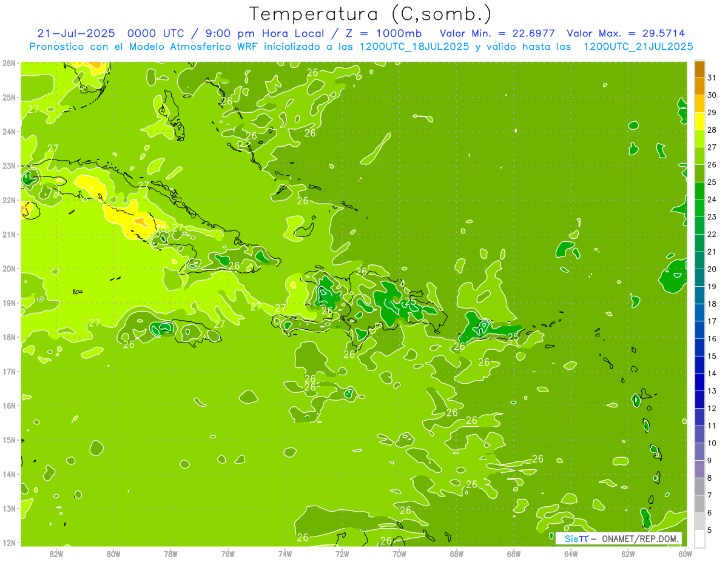
Task: Click the teal colorbar swatch between 19 and 20
Action: [x=699, y=277]
